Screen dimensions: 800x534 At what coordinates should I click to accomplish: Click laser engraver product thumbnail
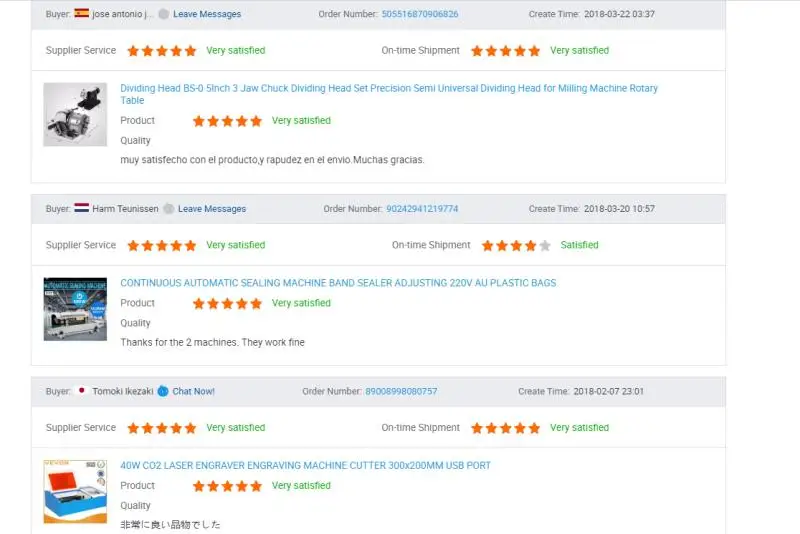(x=75, y=491)
